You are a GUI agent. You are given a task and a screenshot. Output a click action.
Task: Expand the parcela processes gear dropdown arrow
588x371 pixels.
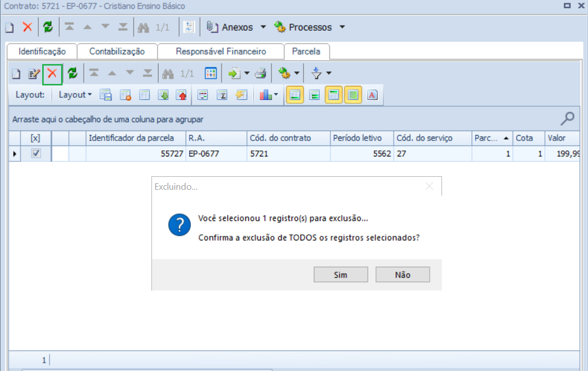(x=296, y=73)
